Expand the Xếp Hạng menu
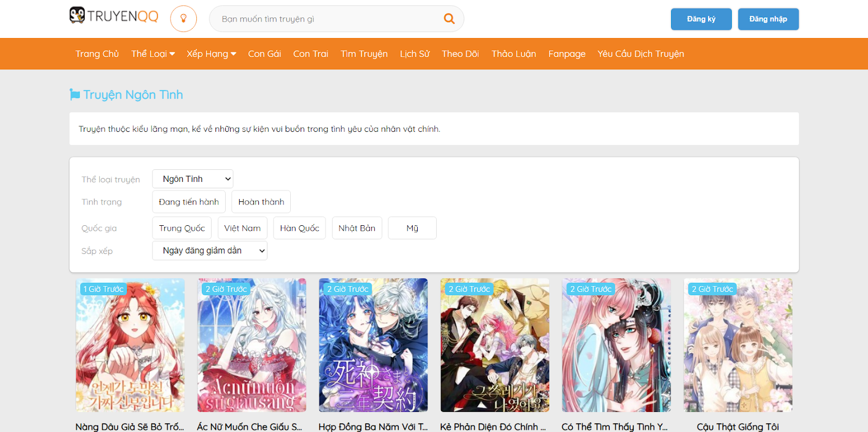The width and height of the screenshot is (868, 432). click(211, 54)
